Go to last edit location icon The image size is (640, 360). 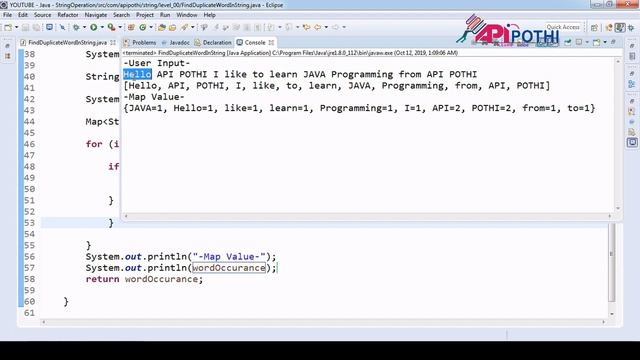click(x=306, y=27)
